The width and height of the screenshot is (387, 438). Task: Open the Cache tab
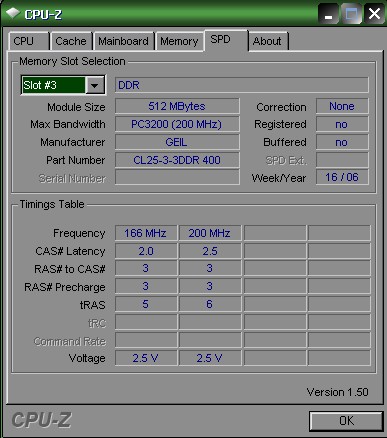(71, 41)
